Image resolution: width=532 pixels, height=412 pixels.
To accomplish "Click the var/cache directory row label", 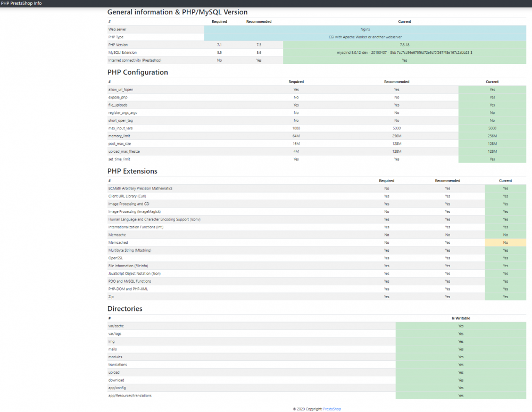I will pyautogui.click(x=116, y=326).
